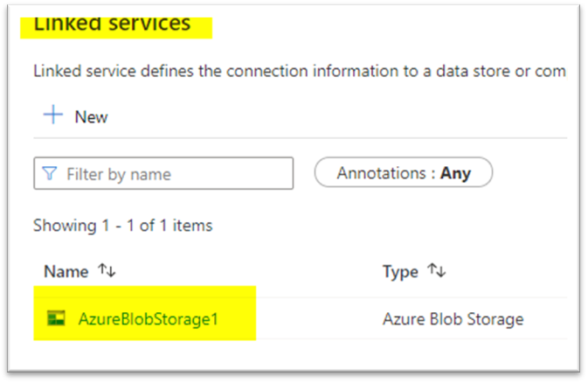
Task: Click the bold Any value in the Annotations filter
Action: 455,172
